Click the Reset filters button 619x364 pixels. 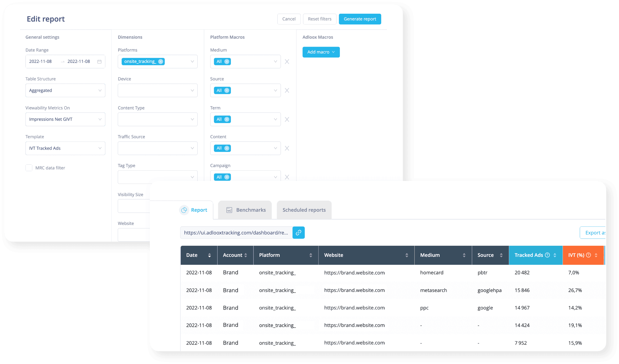coord(319,19)
